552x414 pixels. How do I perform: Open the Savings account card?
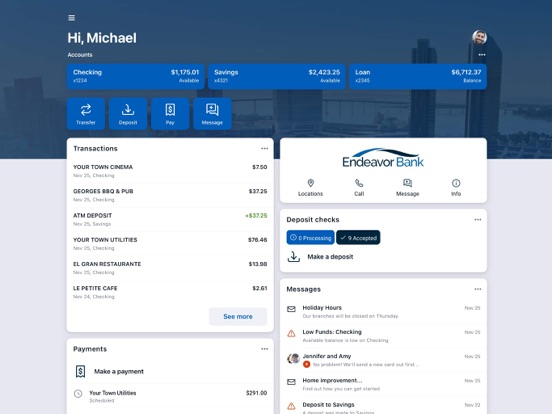pyautogui.click(x=277, y=76)
